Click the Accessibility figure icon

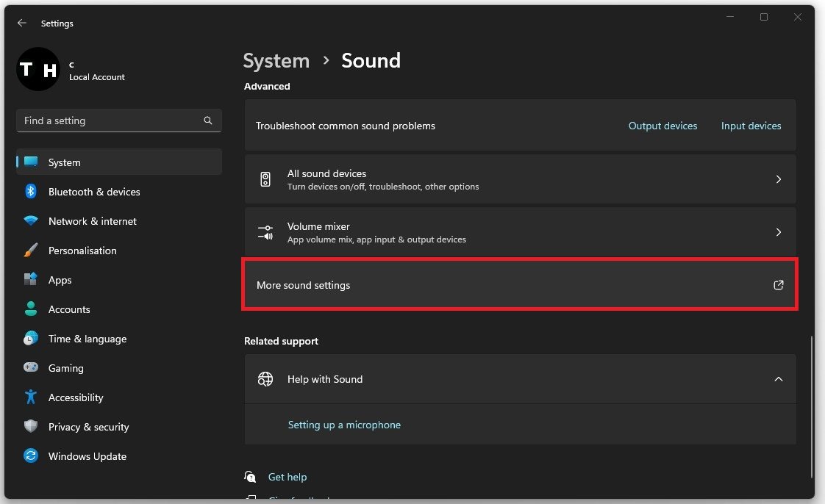31,397
